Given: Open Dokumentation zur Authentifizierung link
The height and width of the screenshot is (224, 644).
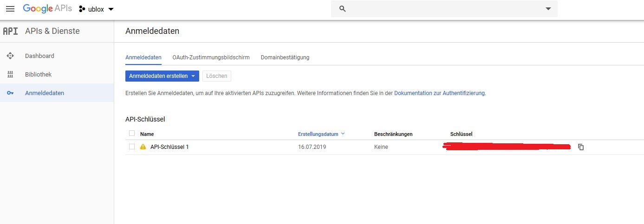Looking at the screenshot, I should 439,93.
